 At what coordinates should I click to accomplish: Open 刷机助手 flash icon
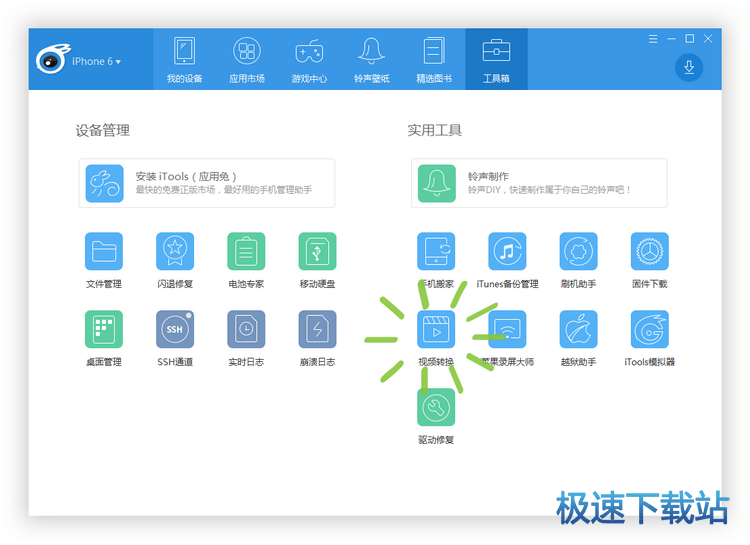pyautogui.click(x=579, y=251)
